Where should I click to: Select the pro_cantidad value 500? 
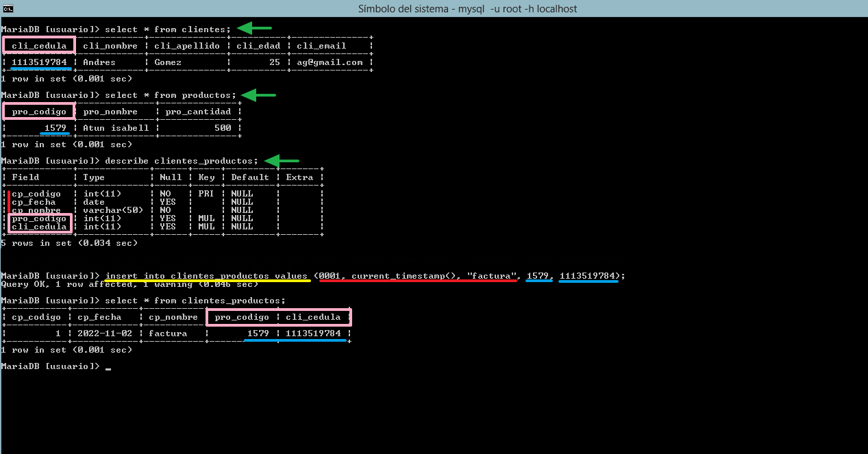coord(223,128)
